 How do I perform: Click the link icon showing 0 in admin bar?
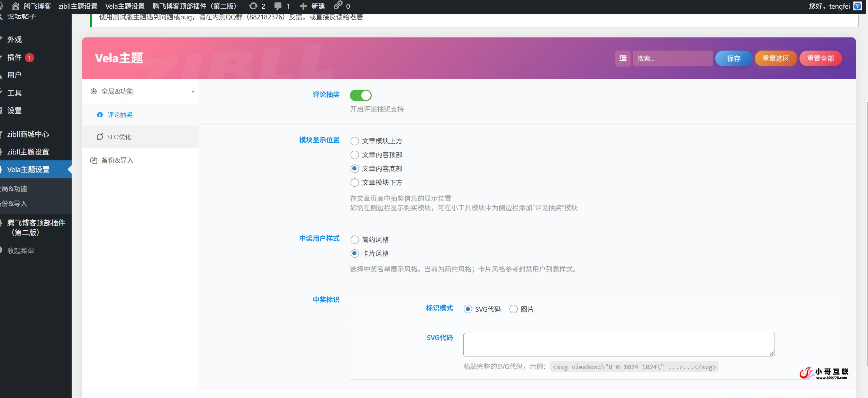click(x=338, y=6)
